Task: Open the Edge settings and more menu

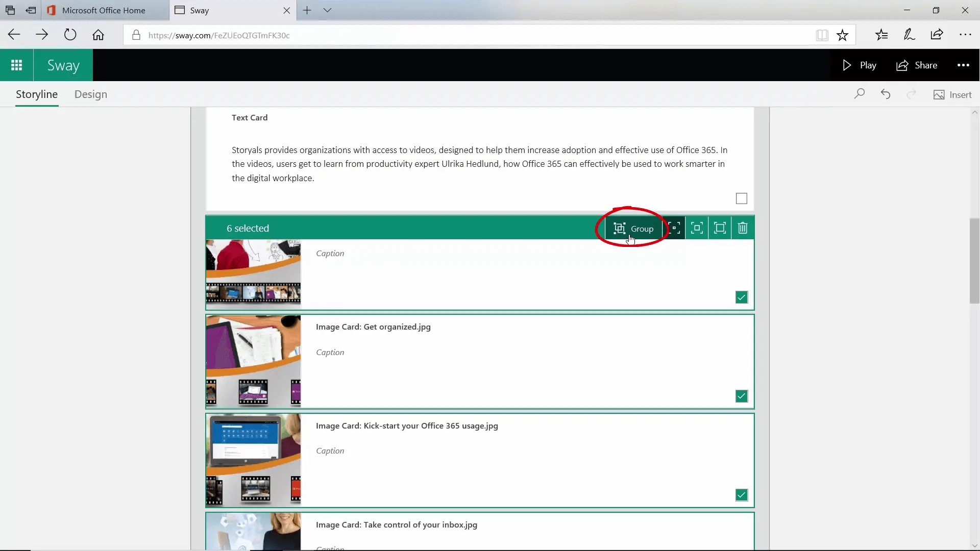Action: (965, 35)
